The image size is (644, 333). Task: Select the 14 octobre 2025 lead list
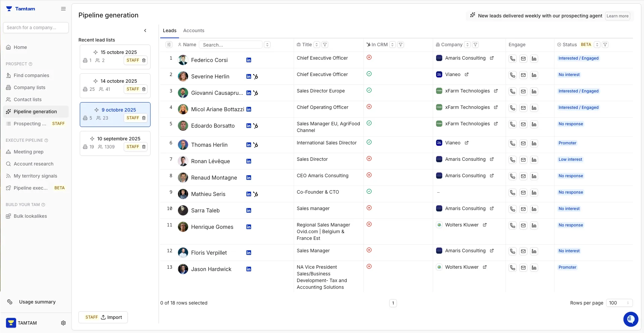click(x=115, y=86)
